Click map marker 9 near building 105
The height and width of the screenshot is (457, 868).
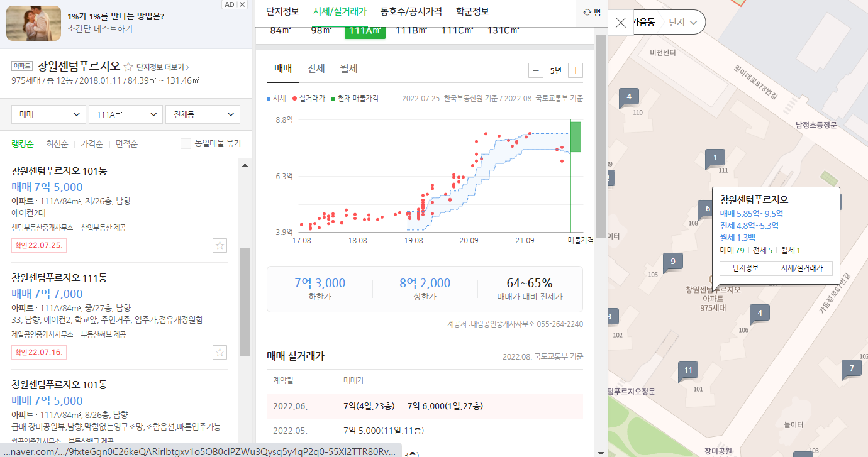click(x=672, y=262)
